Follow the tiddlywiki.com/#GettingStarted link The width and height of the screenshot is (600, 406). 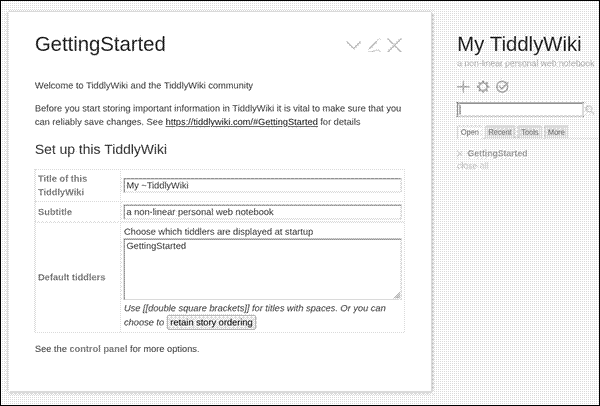241,122
